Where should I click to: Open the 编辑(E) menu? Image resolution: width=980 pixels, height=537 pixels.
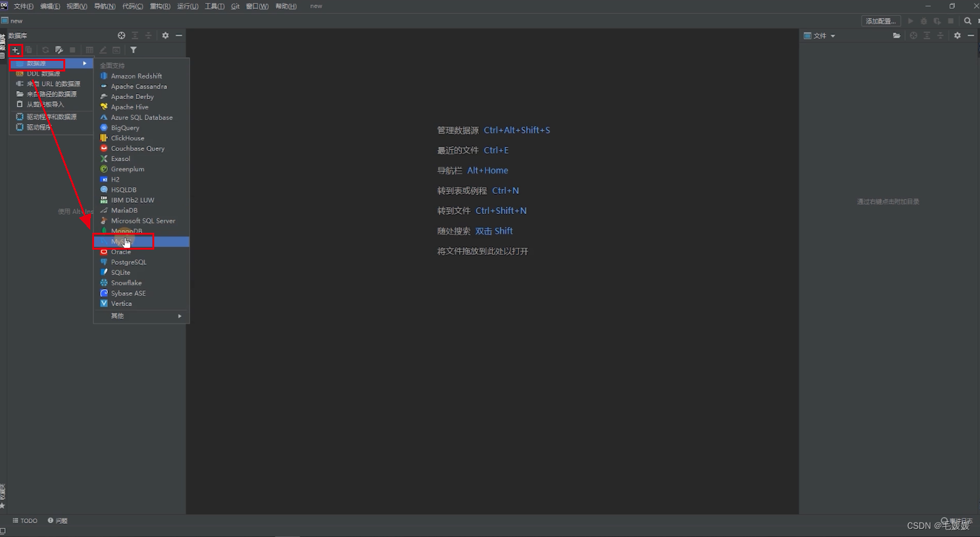[50, 6]
